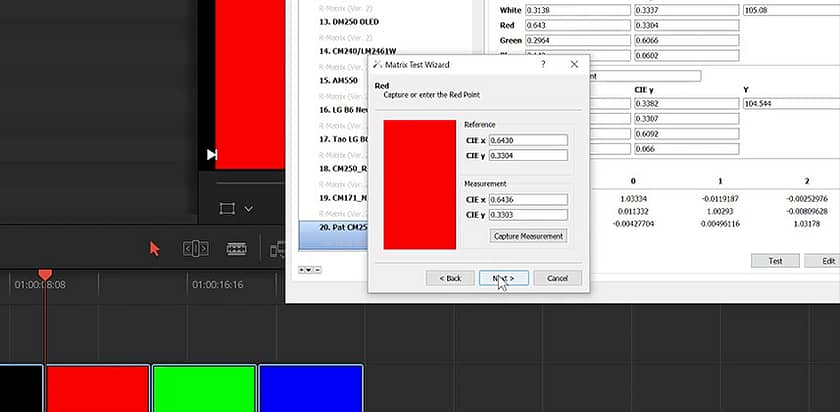Open the overlay mode chevron dropdown
Viewport: 840px width, 412px height.
point(248,209)
